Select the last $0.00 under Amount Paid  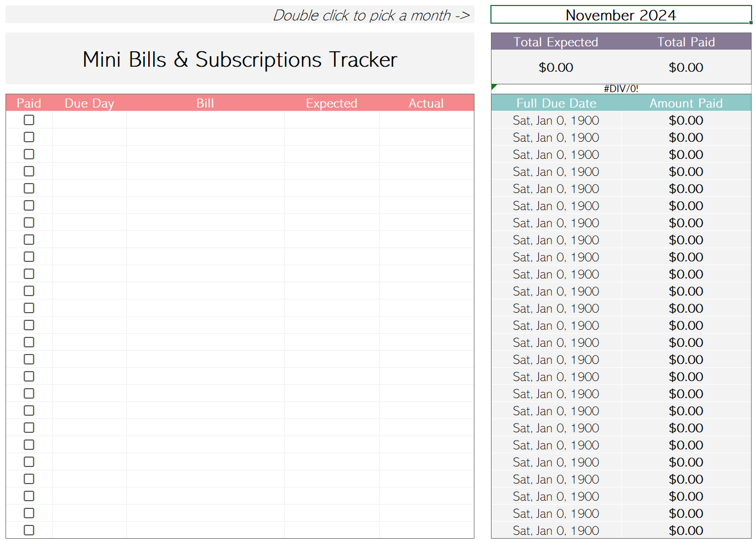[x=686, y=530]
